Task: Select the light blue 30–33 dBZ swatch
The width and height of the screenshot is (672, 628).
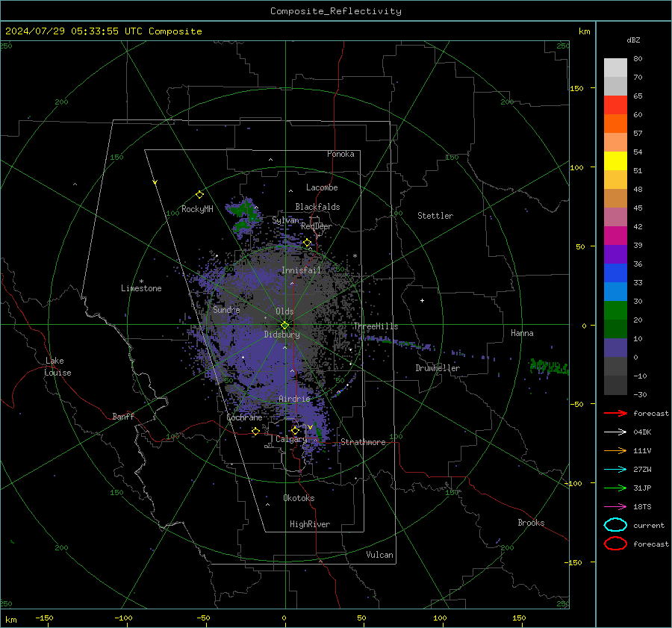Action: point(615,292)
